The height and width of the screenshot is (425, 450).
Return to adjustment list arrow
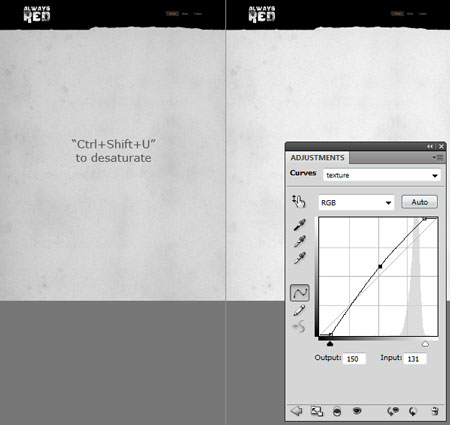[x=296, y=411]
